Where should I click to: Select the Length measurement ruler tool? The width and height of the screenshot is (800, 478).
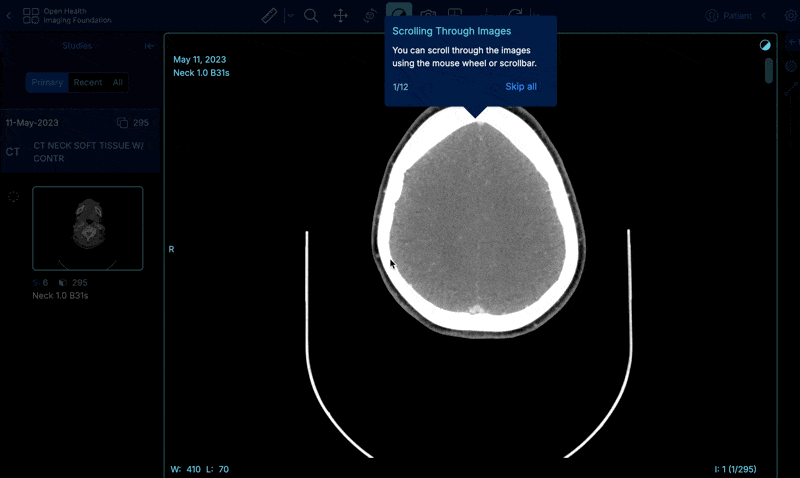coord(269,16)
